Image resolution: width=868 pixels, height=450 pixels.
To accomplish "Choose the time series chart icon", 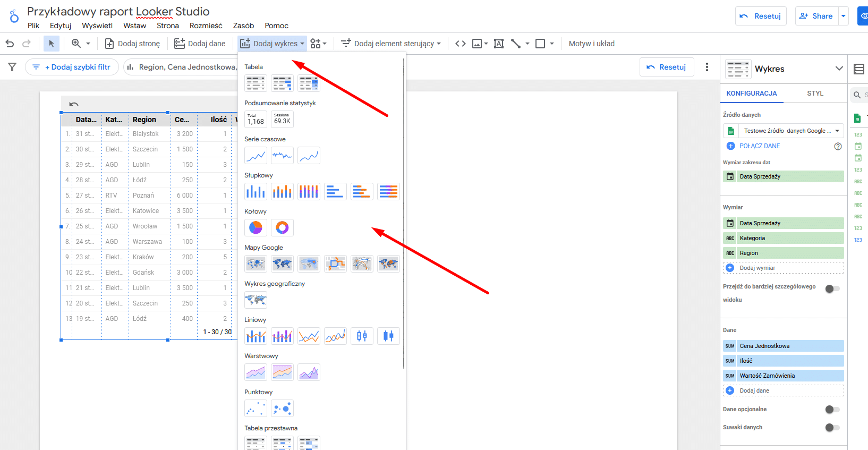I will (256, 155).
